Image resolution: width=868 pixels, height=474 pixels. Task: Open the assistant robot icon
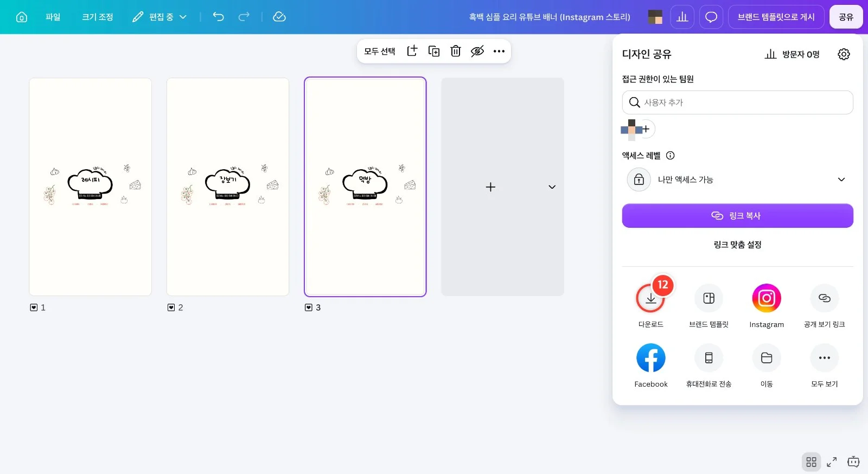point(853,462)
